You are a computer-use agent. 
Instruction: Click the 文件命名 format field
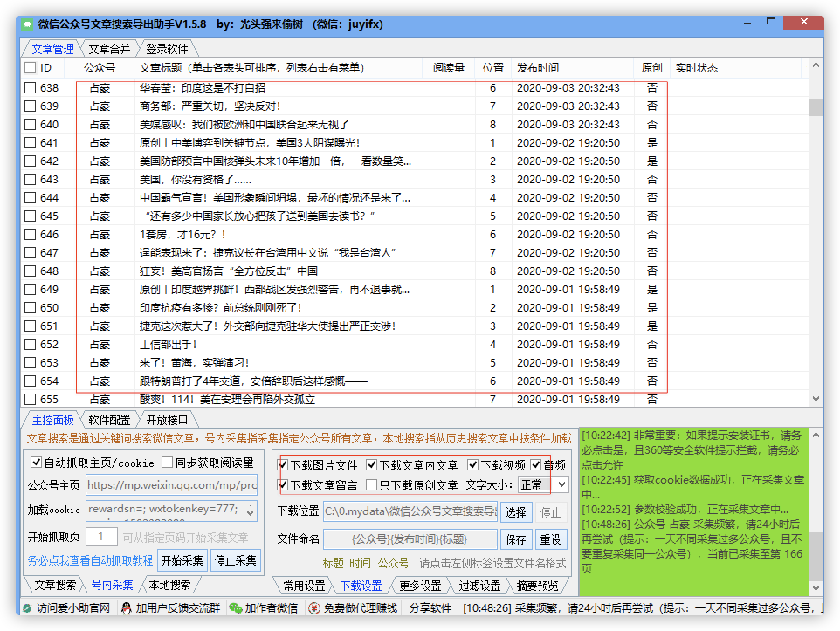pyautogui.click(x=410, y=539)
